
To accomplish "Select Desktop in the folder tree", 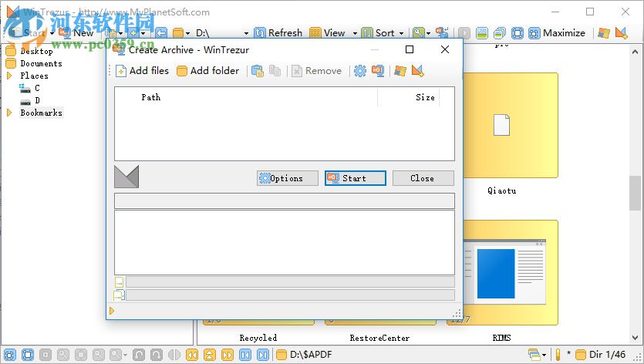I will tap(36, 52).
